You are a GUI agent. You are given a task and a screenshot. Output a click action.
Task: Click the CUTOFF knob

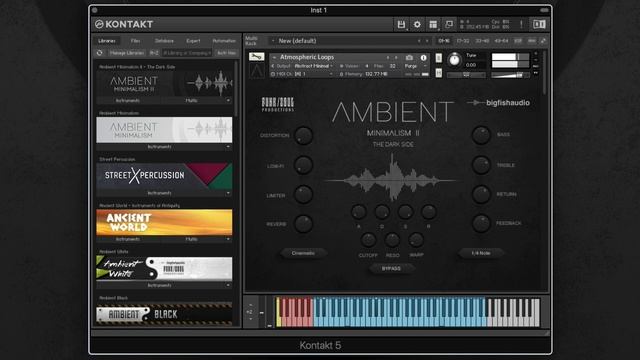[368, 240]
